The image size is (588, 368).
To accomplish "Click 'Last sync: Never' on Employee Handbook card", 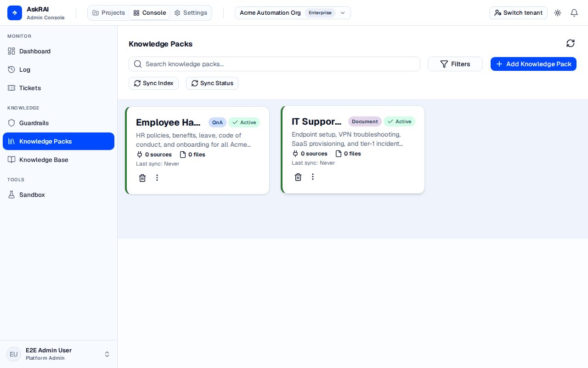I will point(158,164).
